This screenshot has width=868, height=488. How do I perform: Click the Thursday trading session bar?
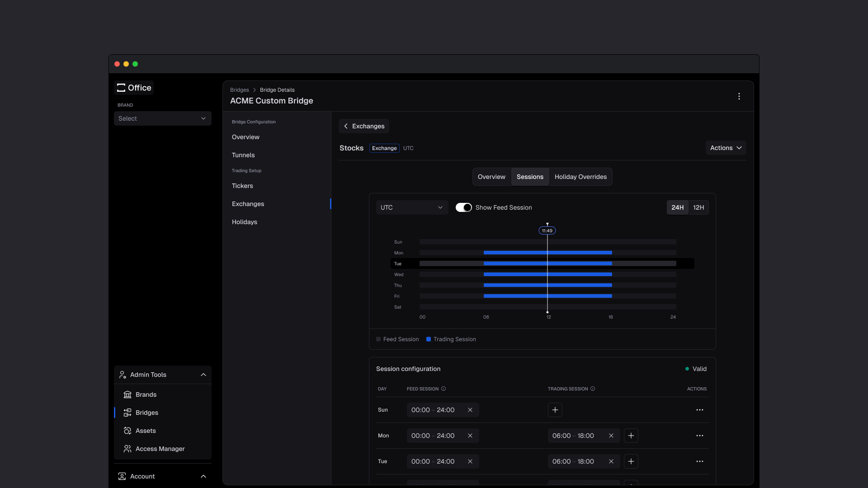(548, 285)
